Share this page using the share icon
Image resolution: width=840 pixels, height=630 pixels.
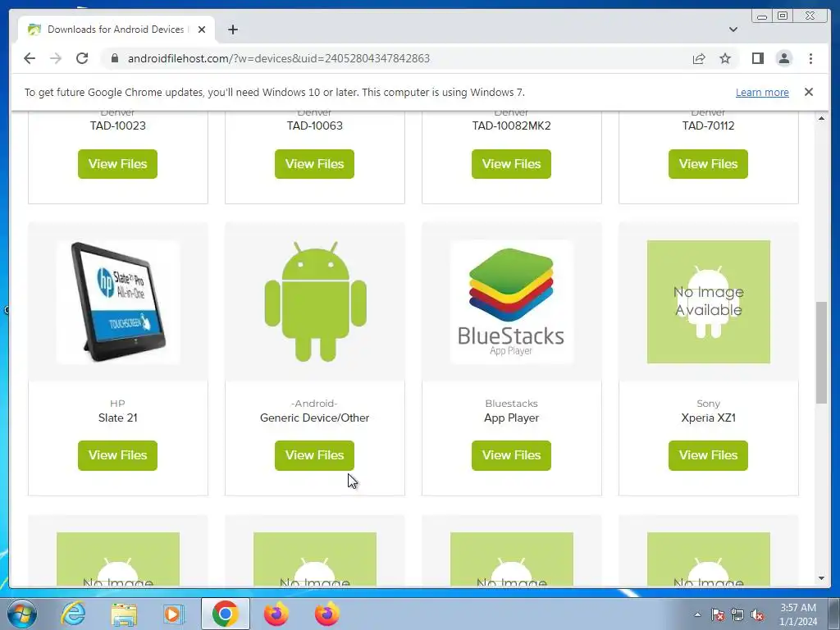tap(699, 58)
